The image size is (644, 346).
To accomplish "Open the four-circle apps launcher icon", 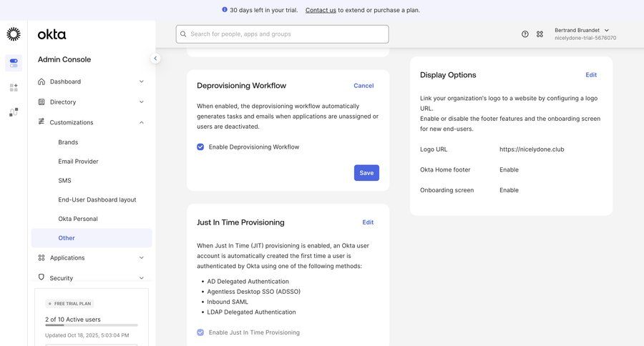I will tap(540, 34).
